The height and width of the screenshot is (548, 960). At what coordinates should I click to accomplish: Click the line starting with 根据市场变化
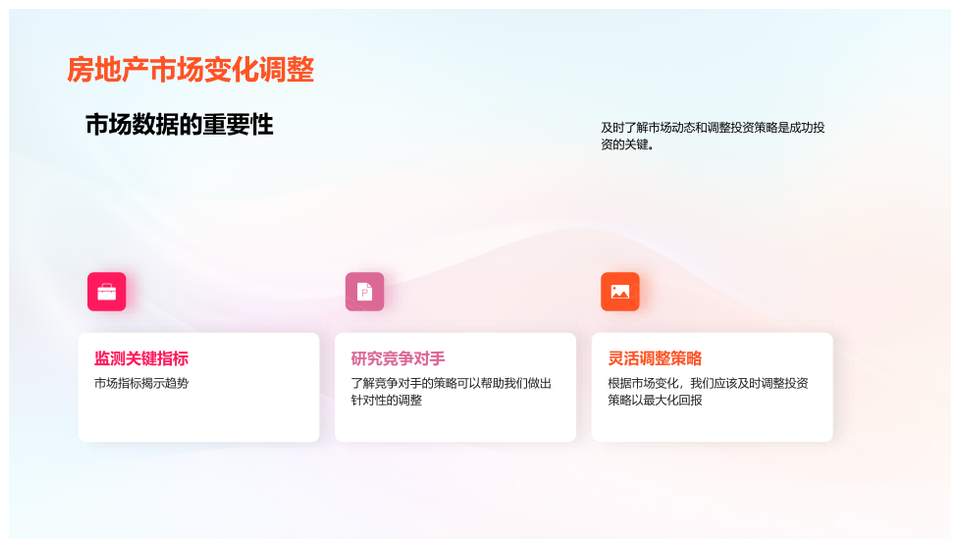click(x=708, y=383)
